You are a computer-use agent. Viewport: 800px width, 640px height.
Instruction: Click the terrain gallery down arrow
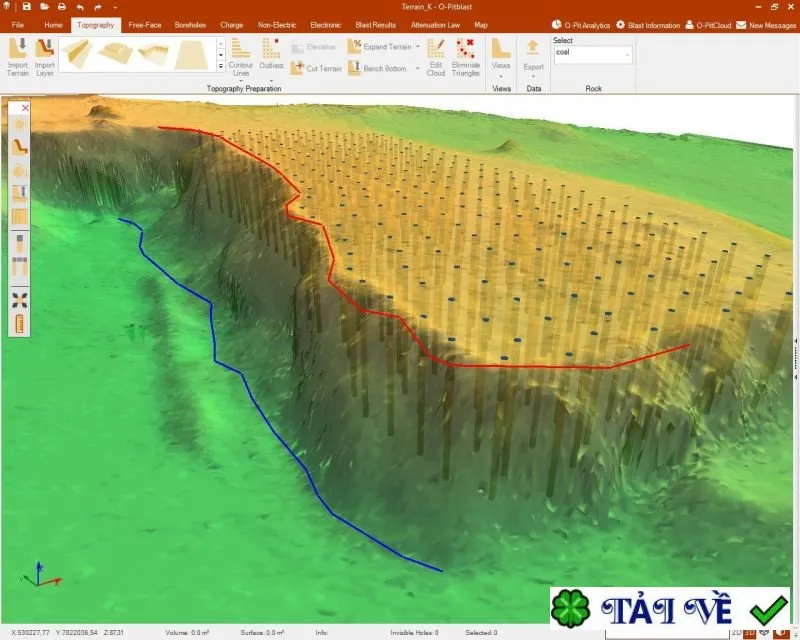click(x=221, y=55)
